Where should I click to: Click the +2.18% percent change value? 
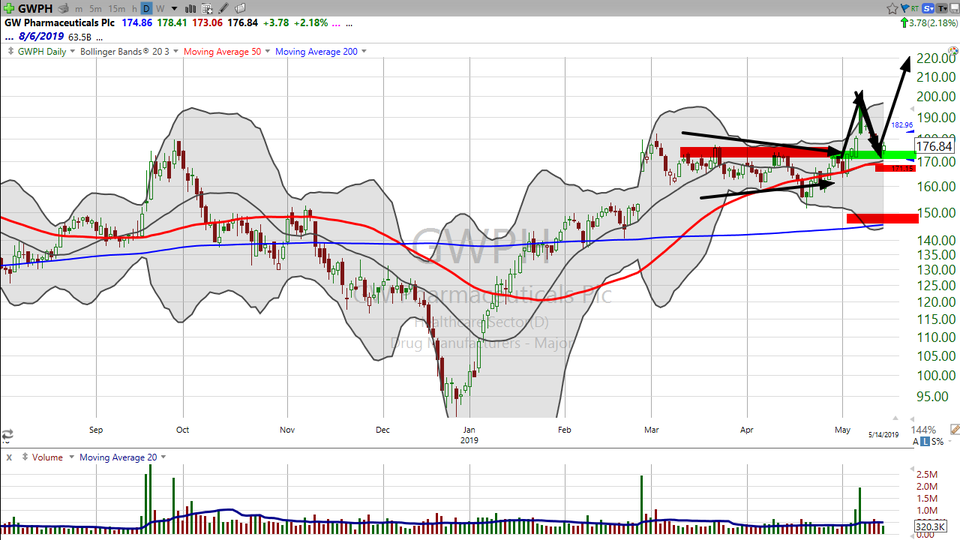[x=311, y=23]
